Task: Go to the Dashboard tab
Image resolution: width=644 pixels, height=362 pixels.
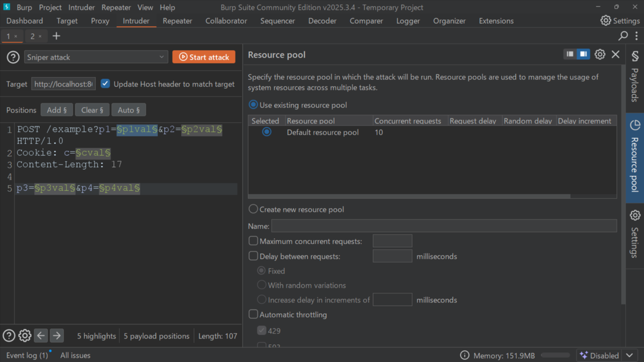Action: [25, 21]
